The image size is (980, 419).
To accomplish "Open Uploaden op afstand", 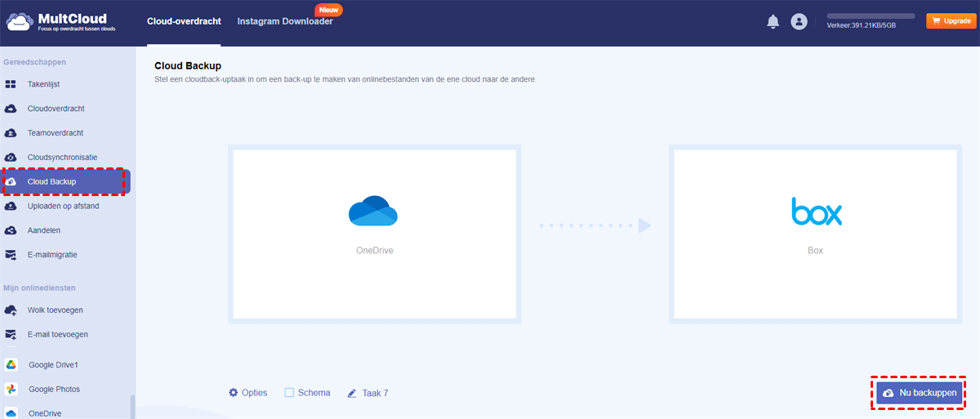I will pos(65,206).
